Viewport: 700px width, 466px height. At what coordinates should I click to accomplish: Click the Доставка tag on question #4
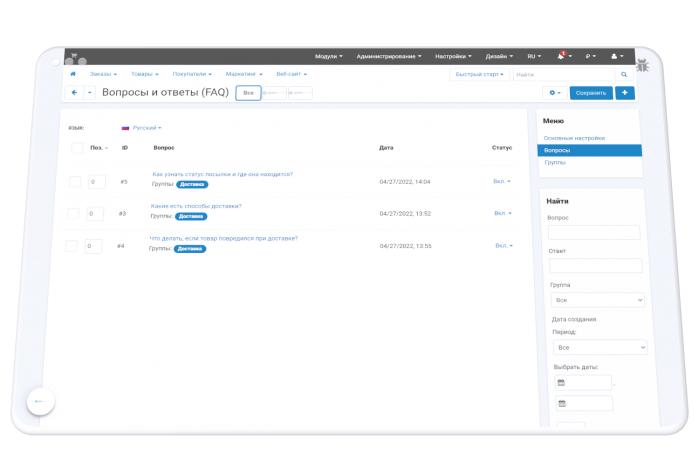coord(190,249)
